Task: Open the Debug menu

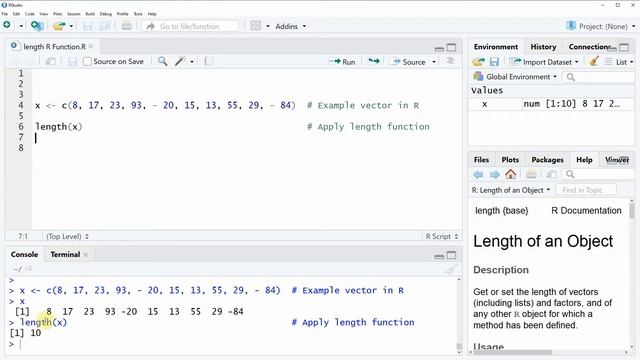Action: 106,14
